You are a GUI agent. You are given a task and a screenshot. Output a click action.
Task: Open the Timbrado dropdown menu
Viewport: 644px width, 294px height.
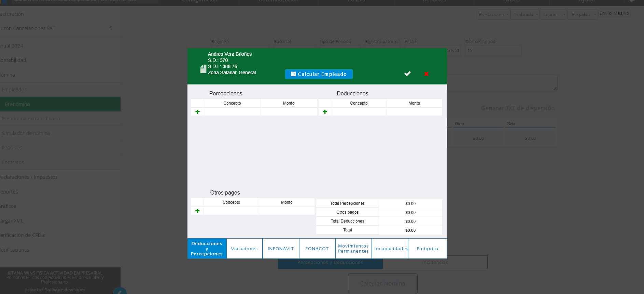click(x=525, y=14)
